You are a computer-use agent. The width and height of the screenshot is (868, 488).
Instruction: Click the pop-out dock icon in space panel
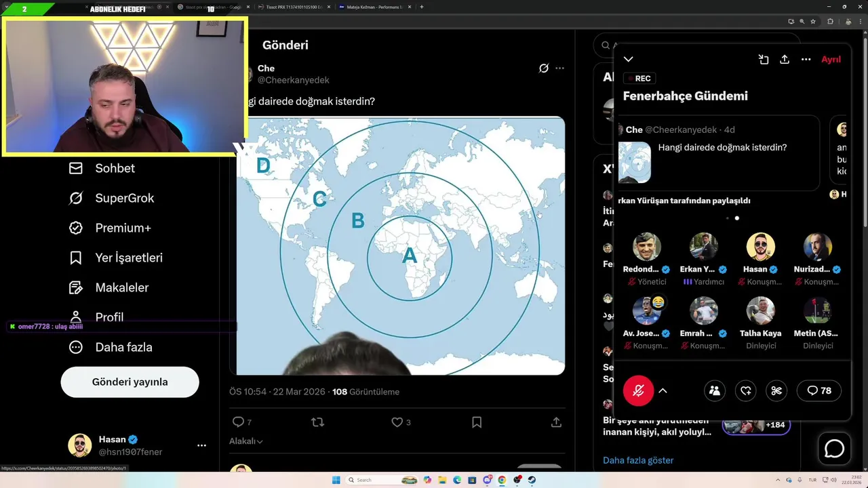(x=764, y=60)
